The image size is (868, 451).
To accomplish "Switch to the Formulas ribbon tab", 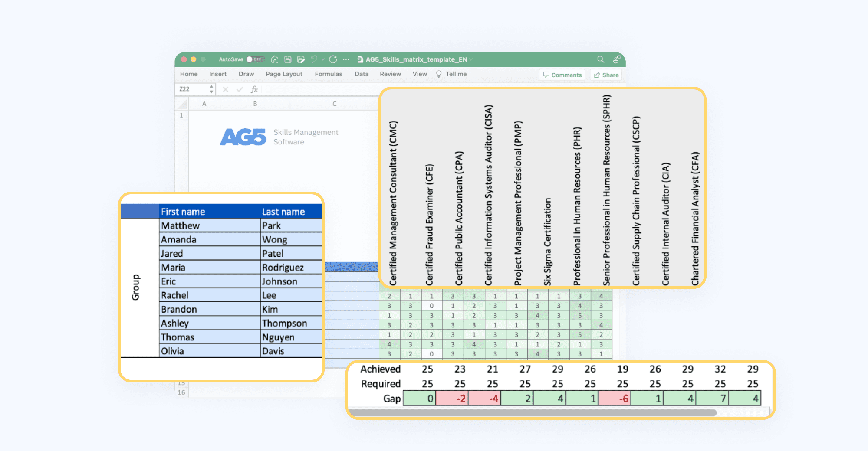I will point(329,74).
